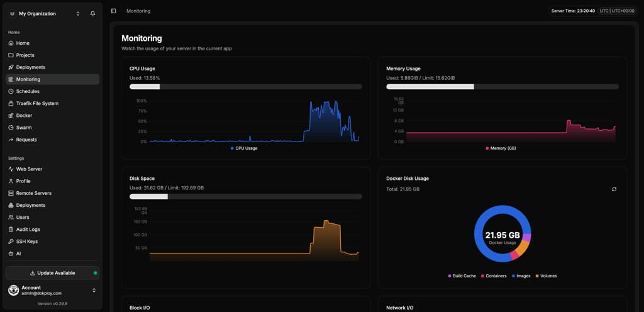
Task: Open the Docker page
Action: pos(53,116)
